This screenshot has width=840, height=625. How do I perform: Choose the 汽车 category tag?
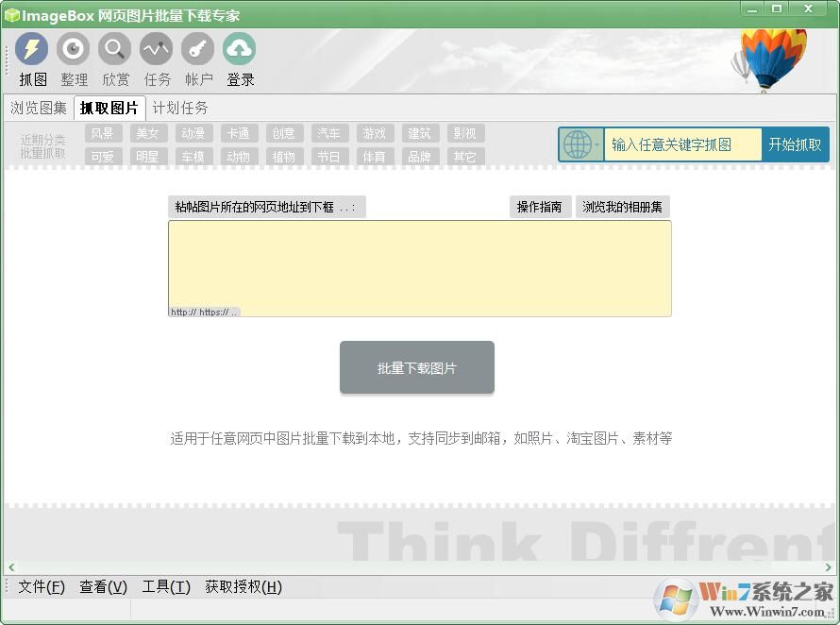(x=328, y=133)
